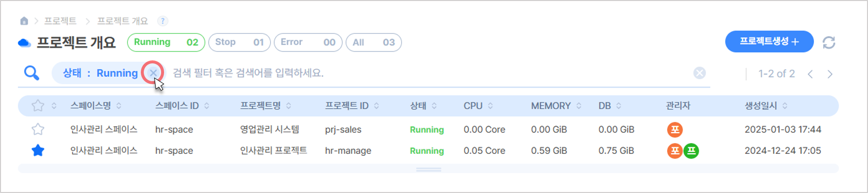Image resolution: width=868 pixels, height=193 pixels.
Task: Toggle the star in the table header
Action: pyautogui.click(x=38, y=106)
